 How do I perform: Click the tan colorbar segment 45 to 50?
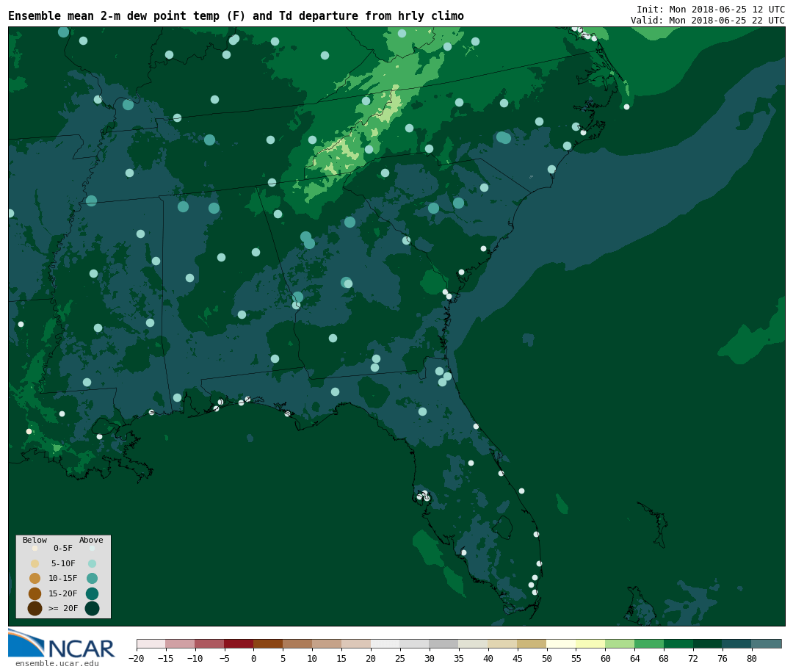click(532, 643)
